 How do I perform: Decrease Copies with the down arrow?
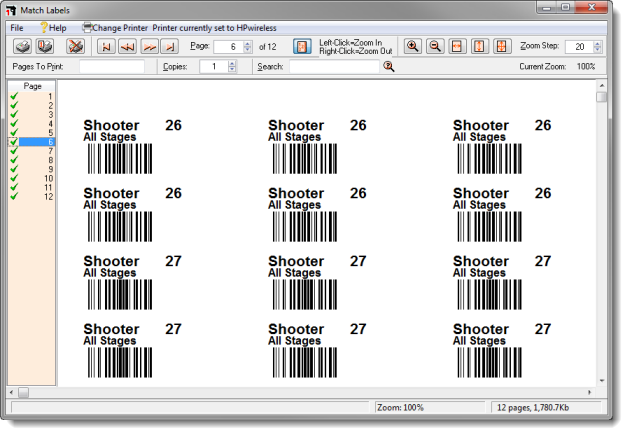[232, 70]
